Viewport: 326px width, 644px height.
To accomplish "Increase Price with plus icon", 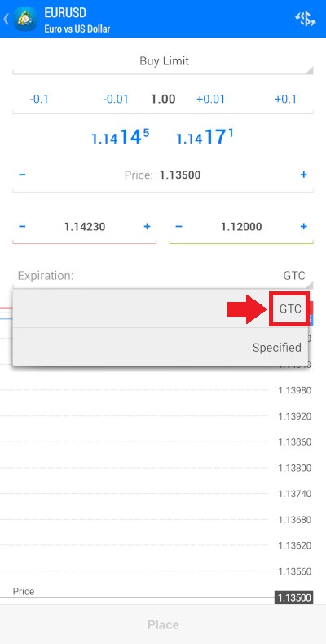I will point(303,175).
